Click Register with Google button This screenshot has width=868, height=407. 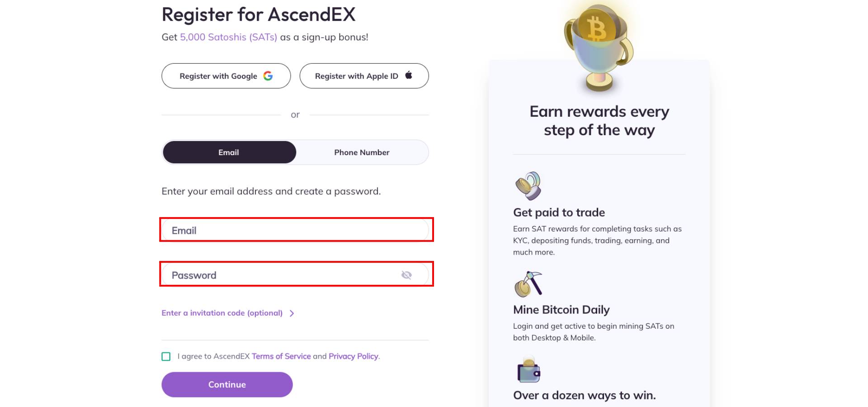[x=226, y=76]
